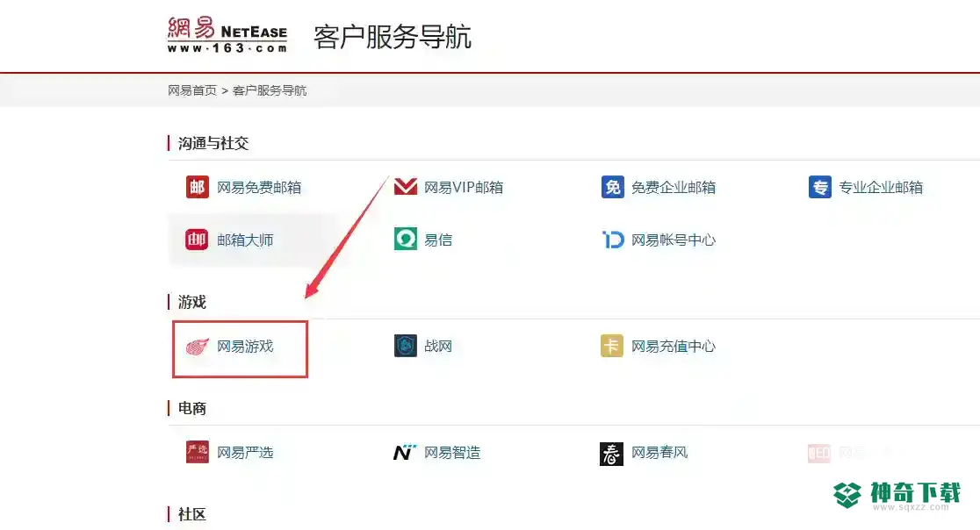Open the 邮箱大师 link
This screenshot has width=980, height=530.
tap(245, 240)
